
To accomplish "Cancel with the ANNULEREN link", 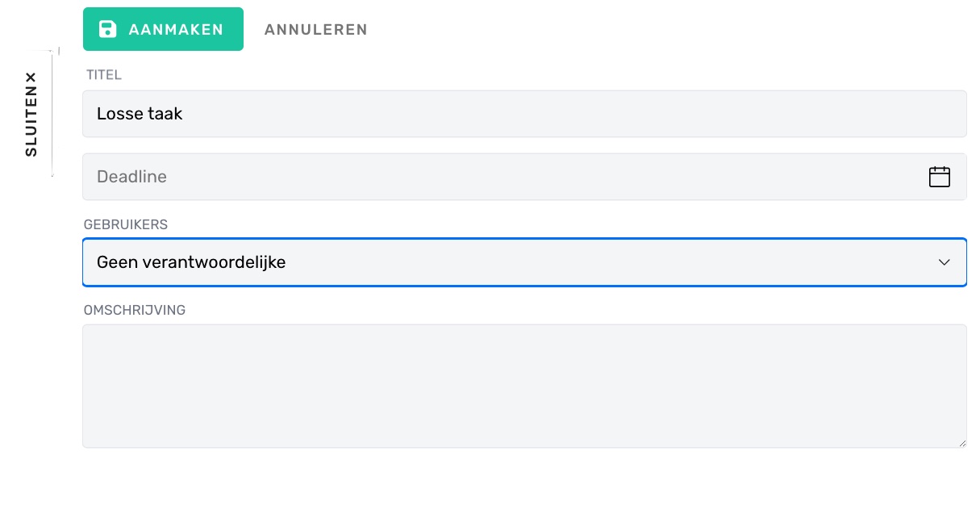I will click(316, 30).
